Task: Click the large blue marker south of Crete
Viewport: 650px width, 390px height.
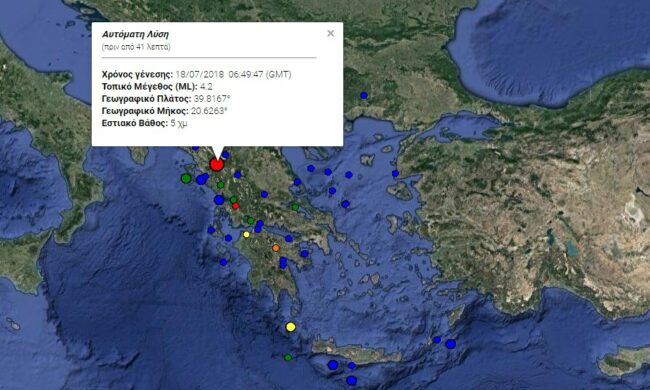Action: 351,380
